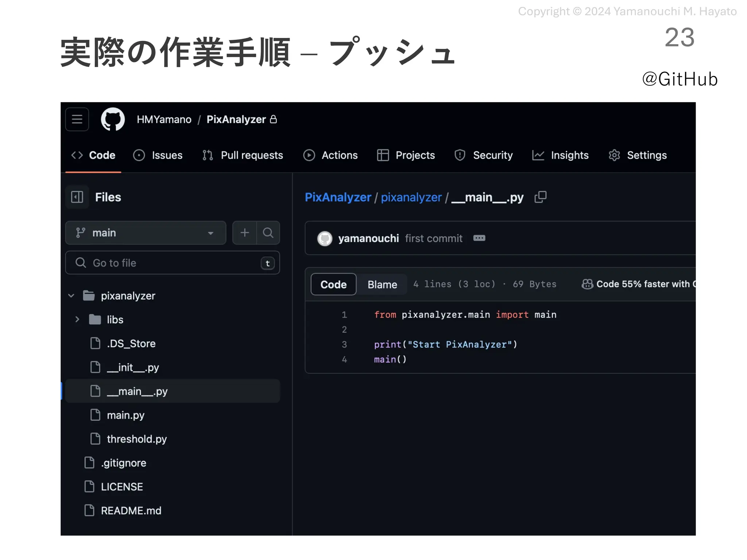Click the Files panel heading
This screenshot has height=560, width=747.
(x=108, y=197)
